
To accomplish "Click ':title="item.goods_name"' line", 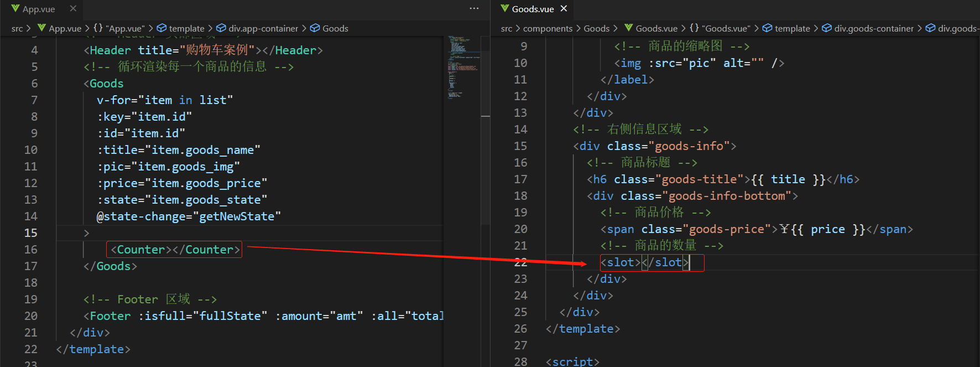I will pos(179,150).
